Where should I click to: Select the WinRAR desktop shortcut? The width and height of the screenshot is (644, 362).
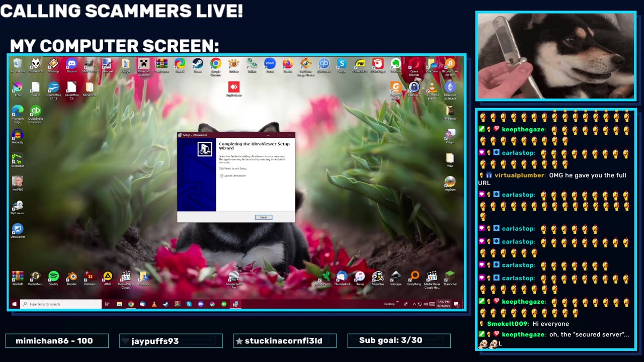point(18,279)
